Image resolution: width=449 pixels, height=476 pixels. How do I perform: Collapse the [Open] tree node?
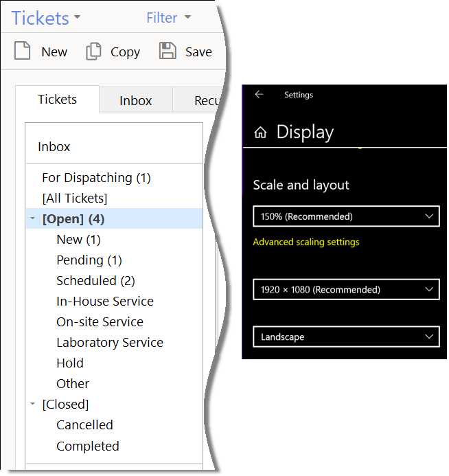(x=32, y=219)
